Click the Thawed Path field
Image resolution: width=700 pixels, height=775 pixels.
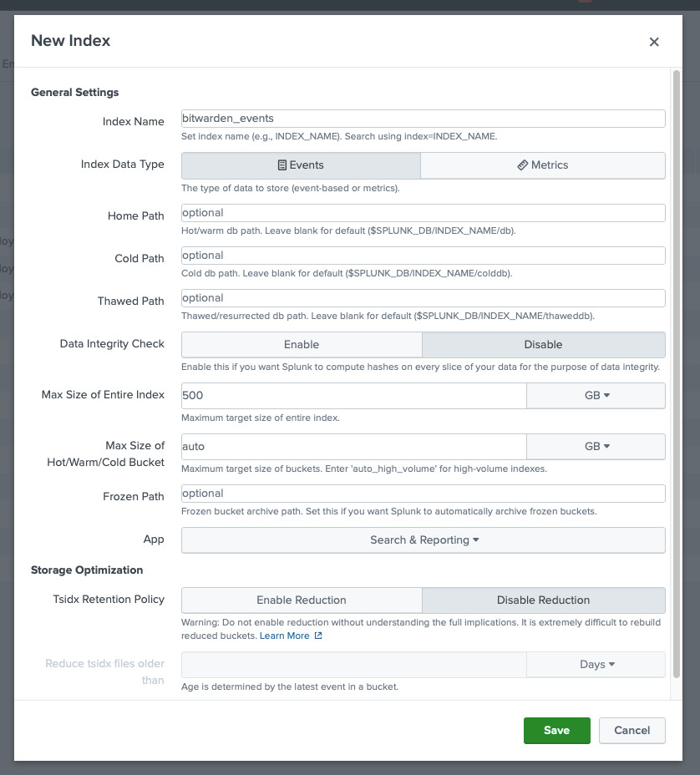(x=423, y=298)
